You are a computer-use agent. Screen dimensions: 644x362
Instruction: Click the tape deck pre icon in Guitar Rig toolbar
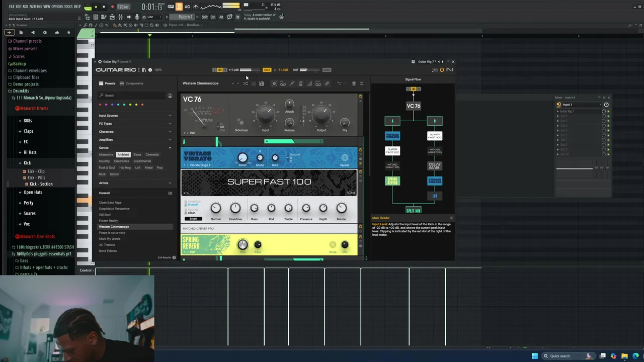point(283,83)
